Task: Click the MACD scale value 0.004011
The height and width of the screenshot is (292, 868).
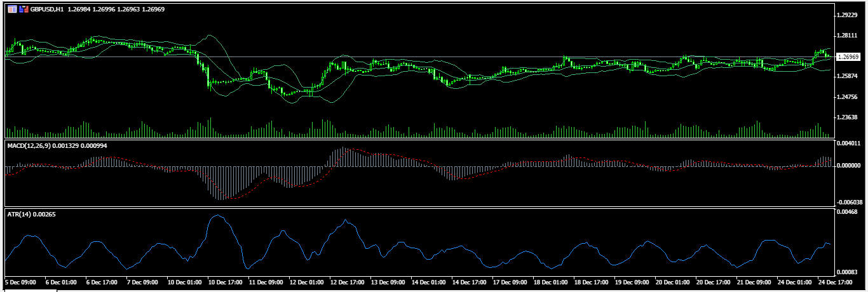Action: [848, 144]
